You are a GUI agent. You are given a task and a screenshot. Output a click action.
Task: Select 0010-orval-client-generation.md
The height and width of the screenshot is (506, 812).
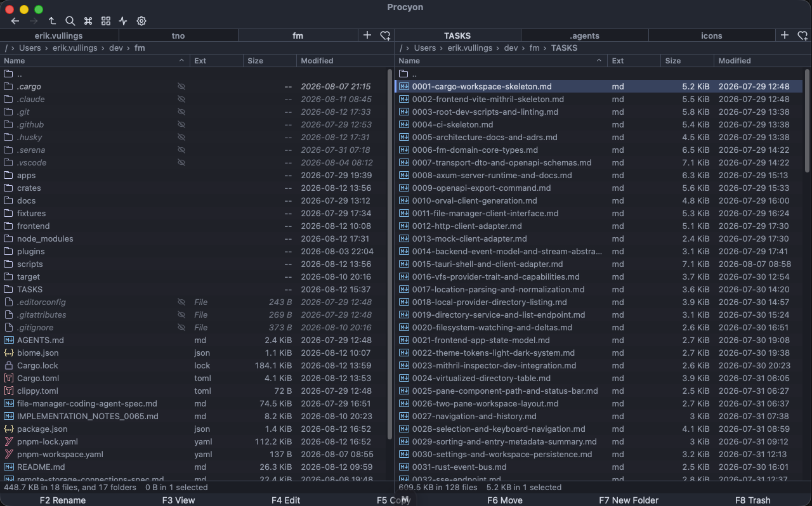point(599,200)
